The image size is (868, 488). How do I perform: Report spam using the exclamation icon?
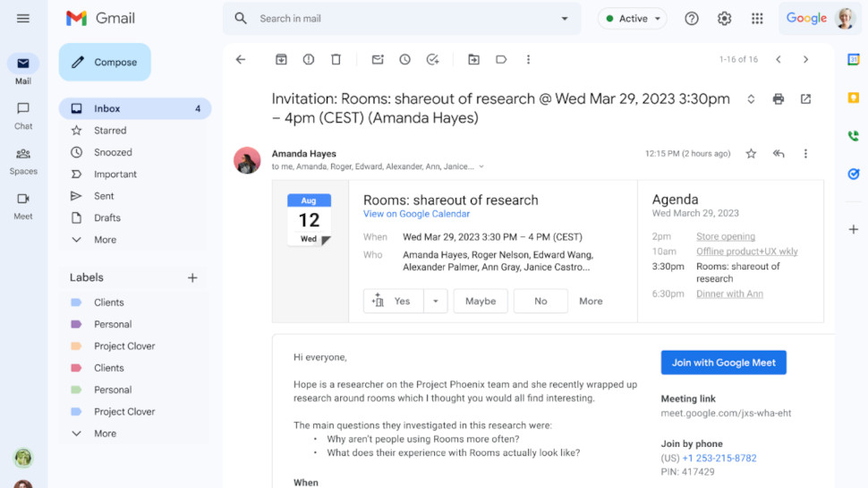click(309, 59)
